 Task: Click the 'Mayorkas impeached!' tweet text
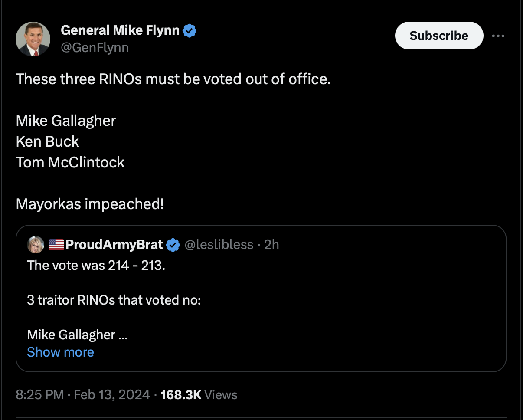coord(90,204)
